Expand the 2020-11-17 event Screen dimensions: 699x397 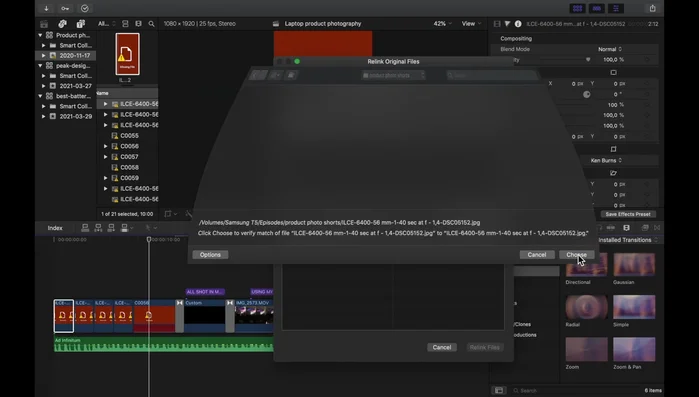click(x=43, y=56)
